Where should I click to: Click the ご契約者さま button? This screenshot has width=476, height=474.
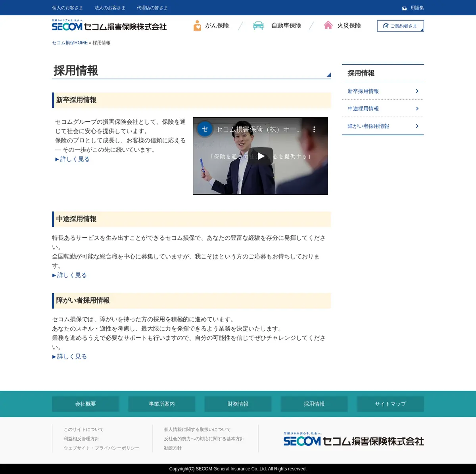(400, 26)
